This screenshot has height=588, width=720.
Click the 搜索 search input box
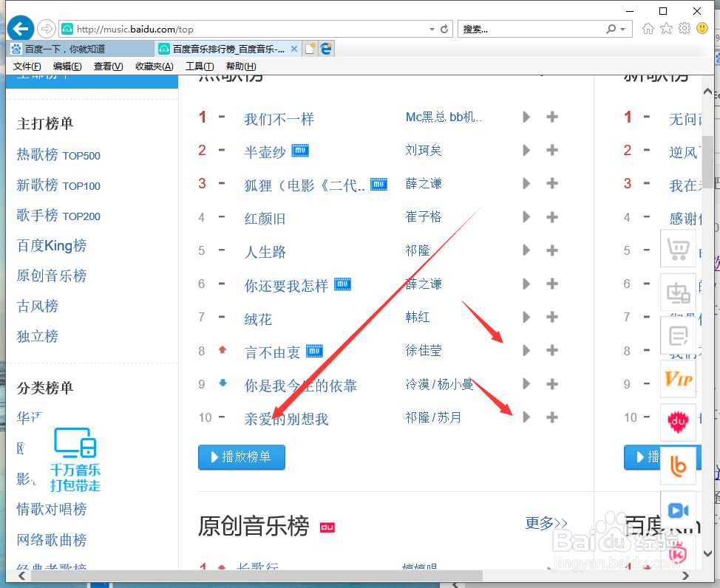(x=530, y=30)
